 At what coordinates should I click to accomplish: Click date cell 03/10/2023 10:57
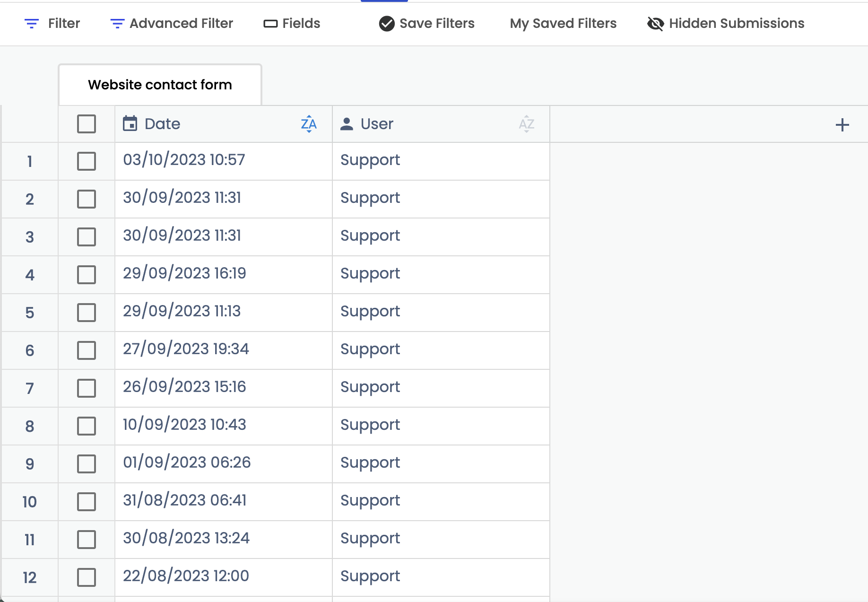point(224,161)
